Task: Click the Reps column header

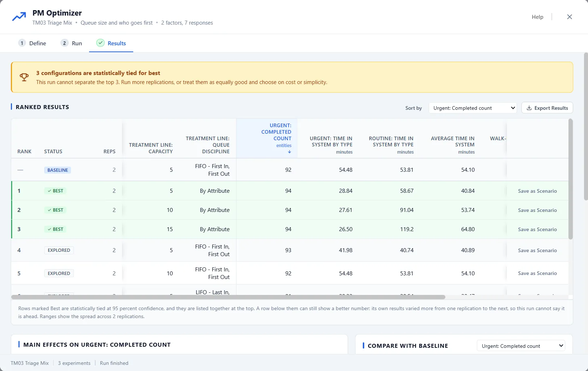Action: [109, 151]
